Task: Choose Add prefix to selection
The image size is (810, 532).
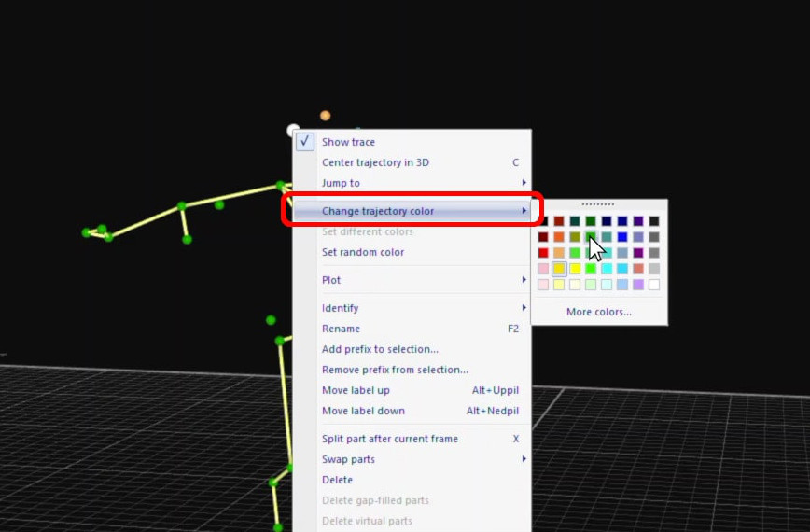Action: click(x=380, y=349)
